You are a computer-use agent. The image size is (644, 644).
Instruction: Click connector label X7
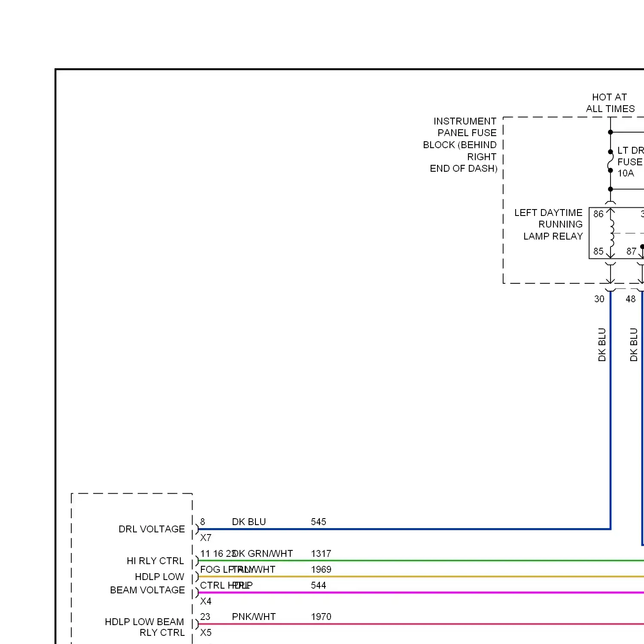click(x=206, y=538)
